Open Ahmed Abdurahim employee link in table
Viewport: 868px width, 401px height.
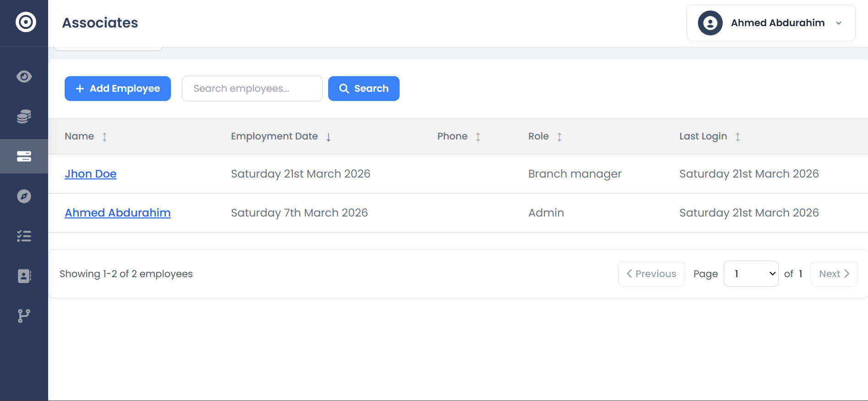tap(118, 213)
